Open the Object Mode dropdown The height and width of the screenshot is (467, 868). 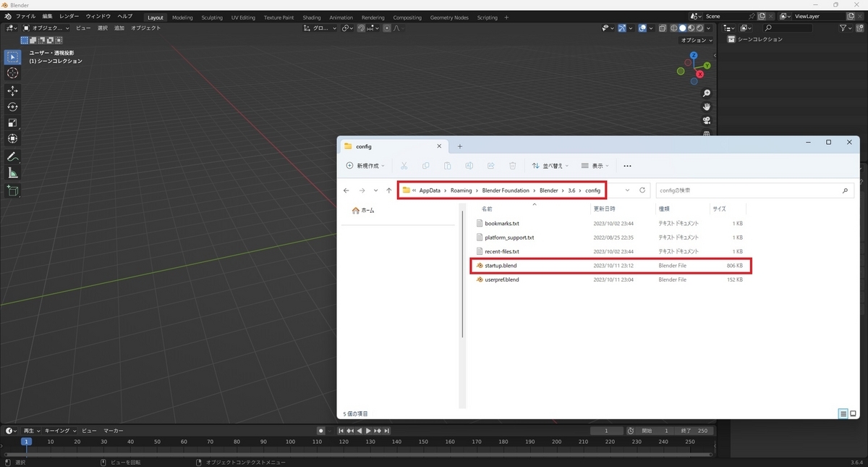coord(46,28)
